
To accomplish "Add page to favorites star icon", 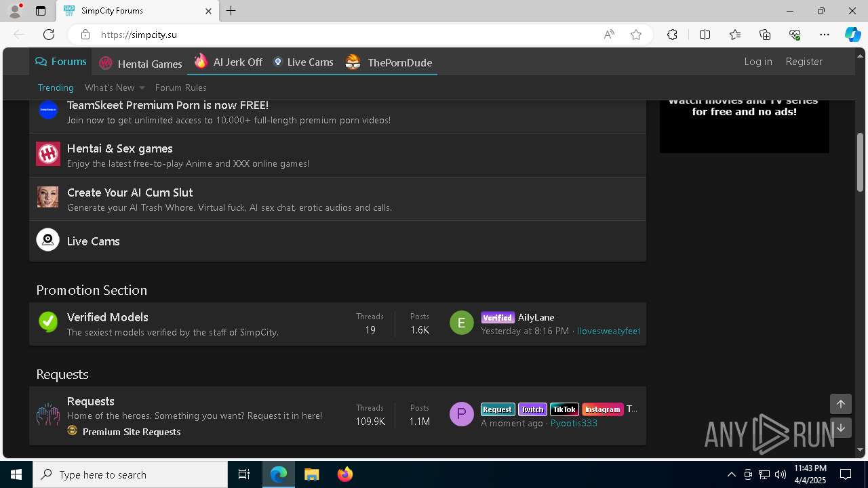I will pos(636,35).
